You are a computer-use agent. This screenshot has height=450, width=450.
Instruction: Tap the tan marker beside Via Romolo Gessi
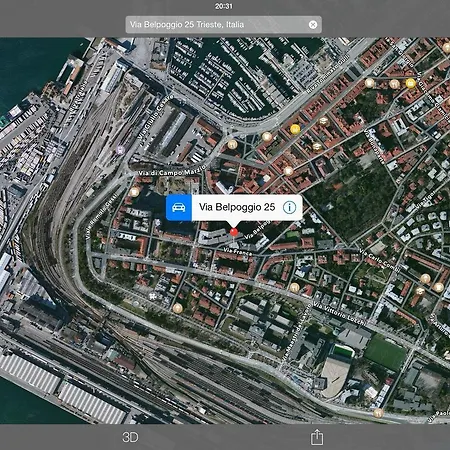coord(134,192)
